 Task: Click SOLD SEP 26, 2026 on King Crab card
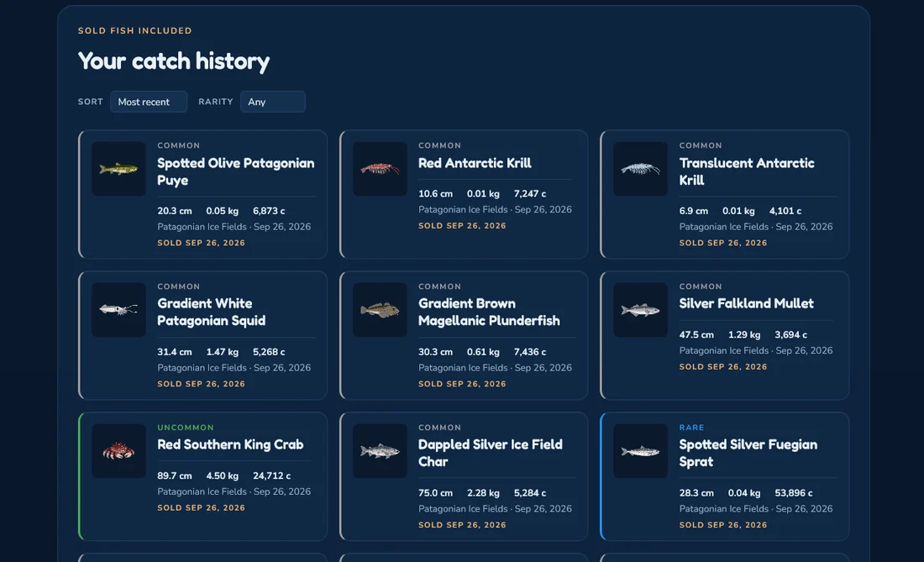tap(201, 507)
